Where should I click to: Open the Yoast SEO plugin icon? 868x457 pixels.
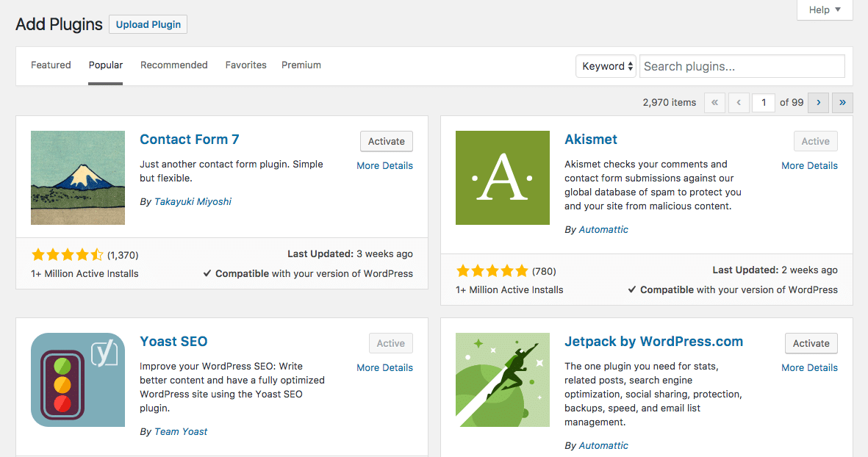click(x=78, y=380)
